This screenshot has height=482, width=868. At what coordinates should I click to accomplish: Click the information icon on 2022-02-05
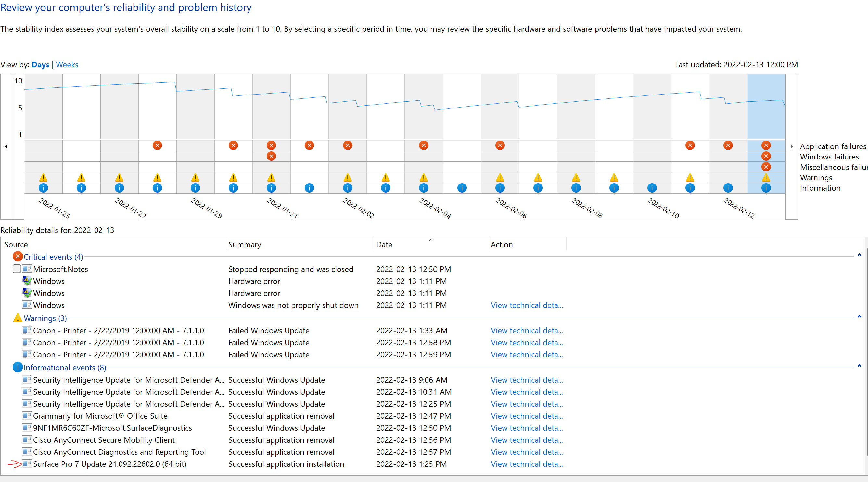click(462, 188)
